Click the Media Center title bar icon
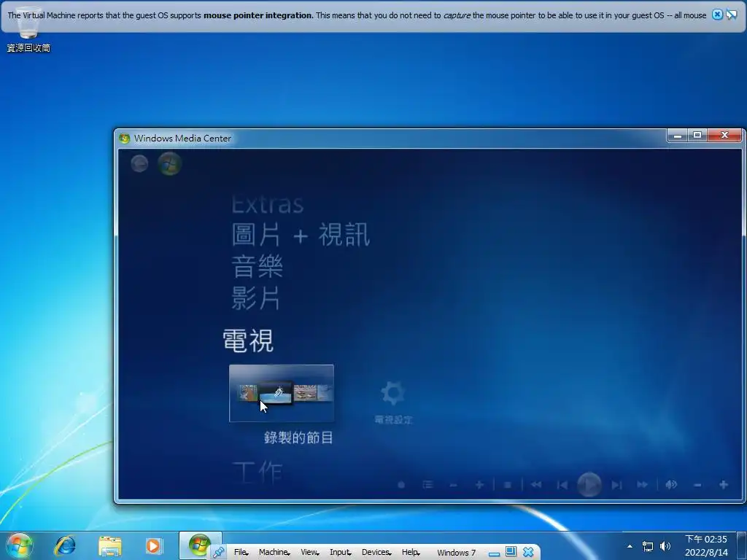 (125, 138)
